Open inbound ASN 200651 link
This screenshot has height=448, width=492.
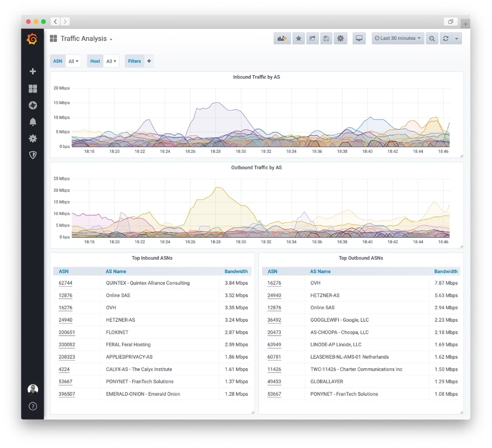pyautogui.click(x=67, y=332)
